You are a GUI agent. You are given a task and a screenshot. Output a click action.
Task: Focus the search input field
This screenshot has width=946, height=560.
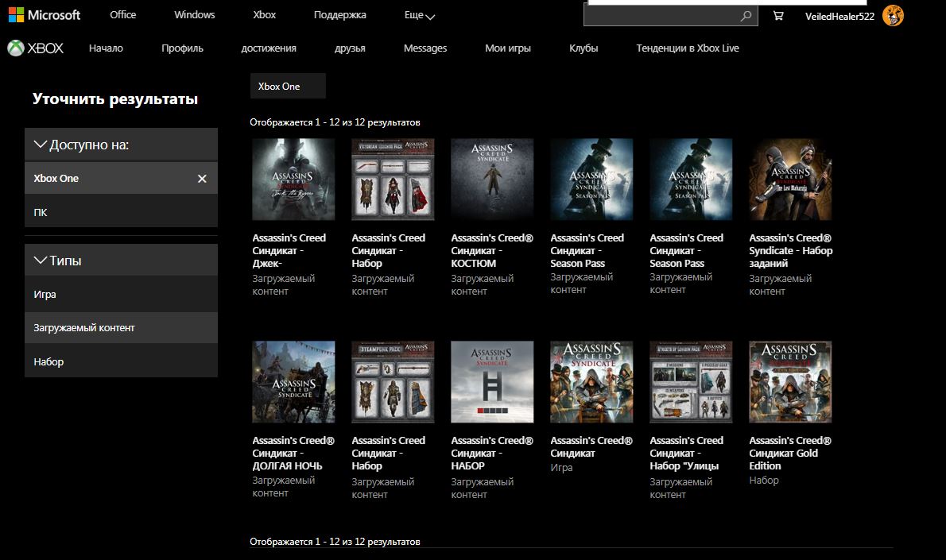click(x=660, y=16)
